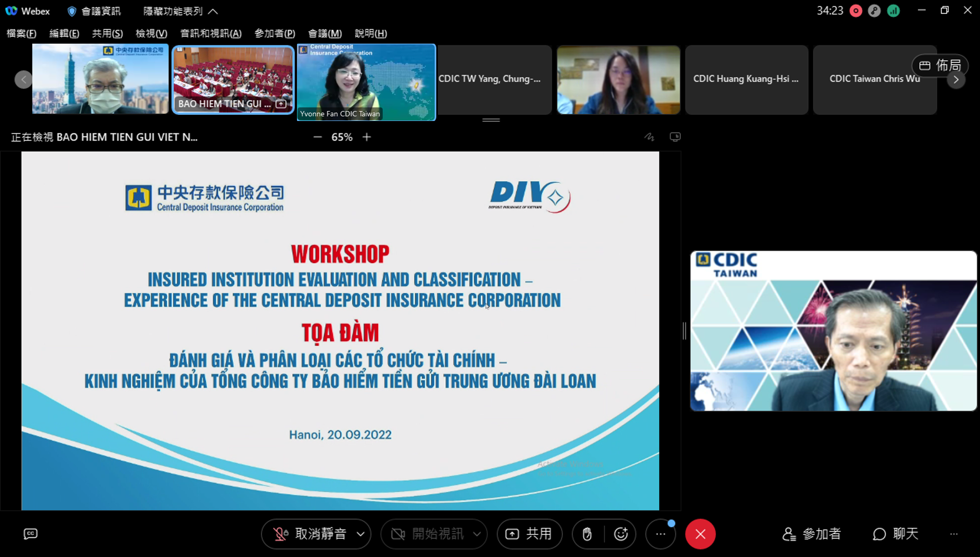The height and width of the screenshot is (557, 980).
Task: Show next participants in filmstrip
Action: coord(956,79)
